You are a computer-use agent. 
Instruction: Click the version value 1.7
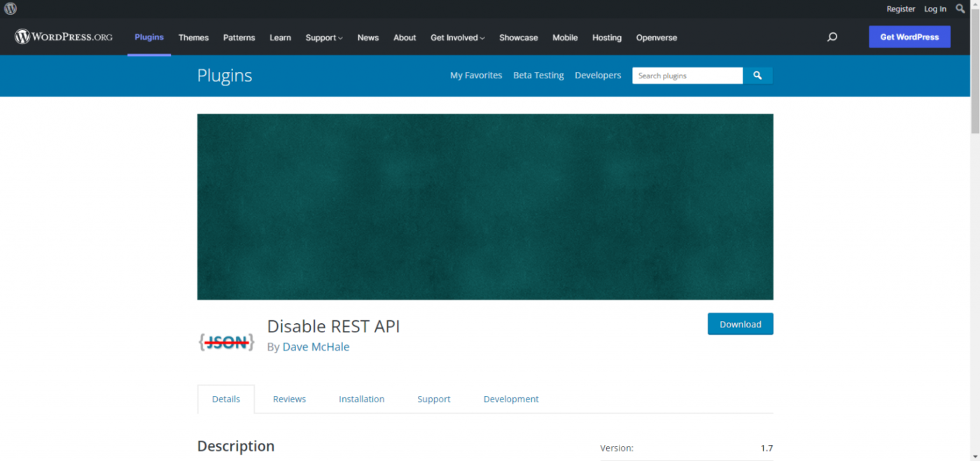point(766,448)
